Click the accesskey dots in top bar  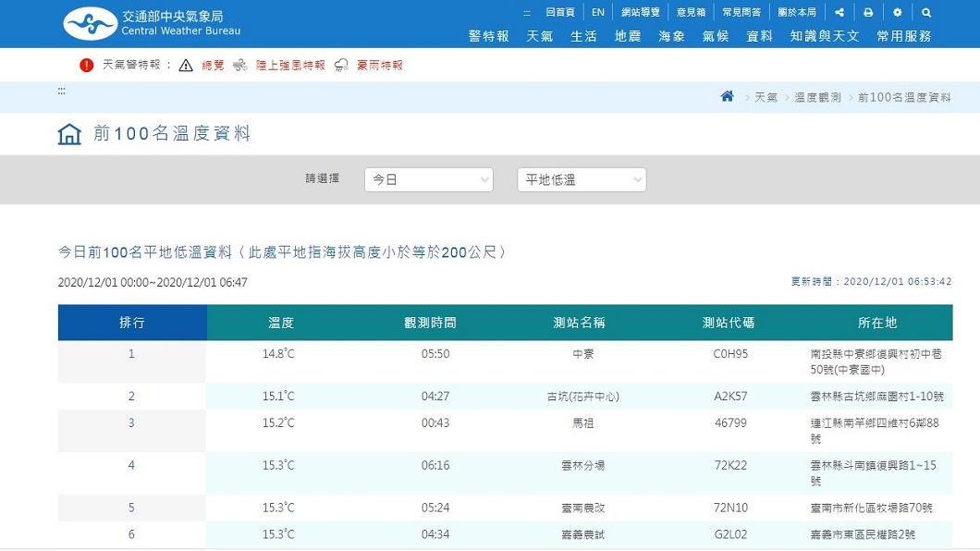(527, 13)
